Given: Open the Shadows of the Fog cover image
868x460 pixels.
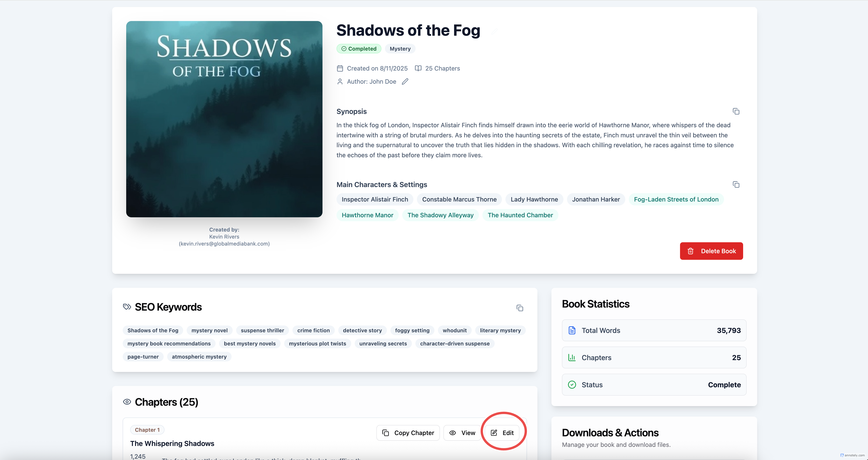Looking at the screenshot, I should click(224, 119).
